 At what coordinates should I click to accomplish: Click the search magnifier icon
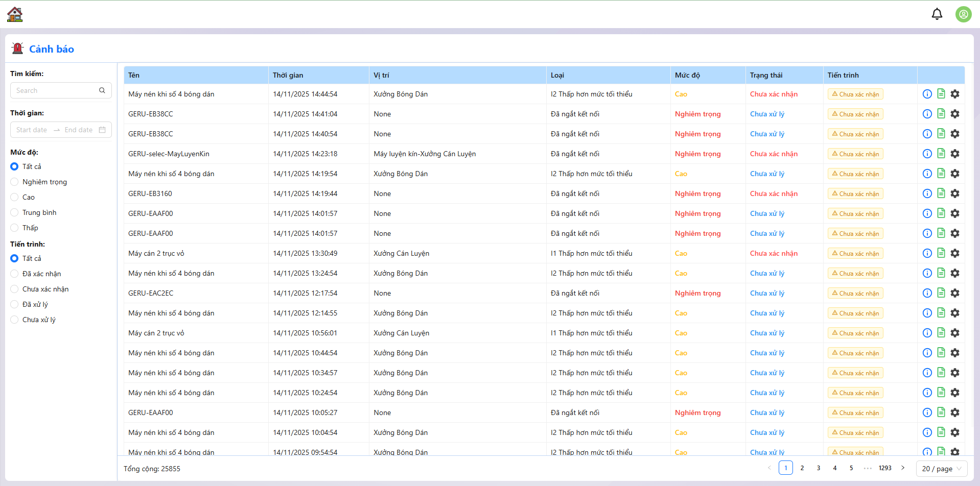click(x=102, y=90)
